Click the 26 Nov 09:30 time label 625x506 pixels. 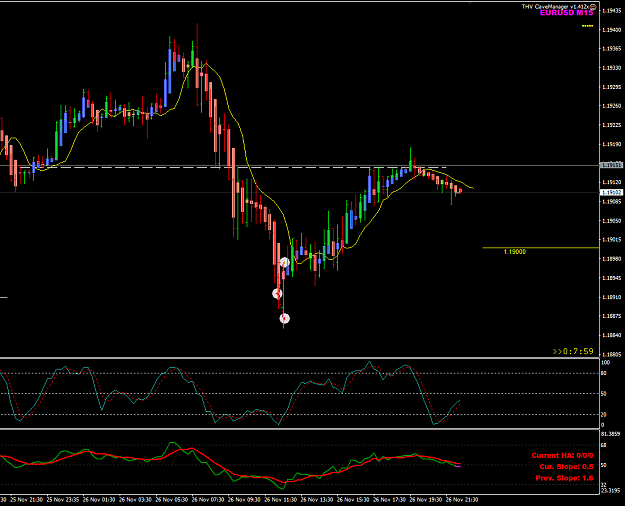point(244,500)
